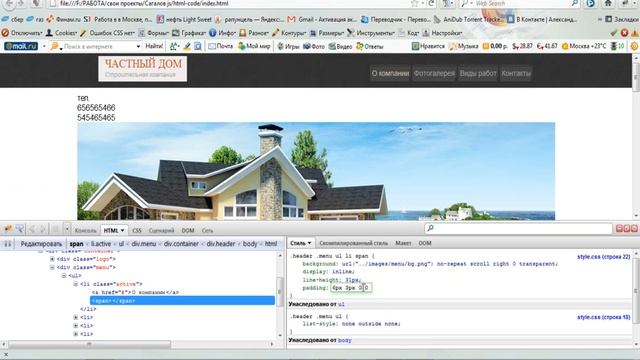Open Мой мир toolbar button
This screenshot has height=360, width=640.
[254, 46]
